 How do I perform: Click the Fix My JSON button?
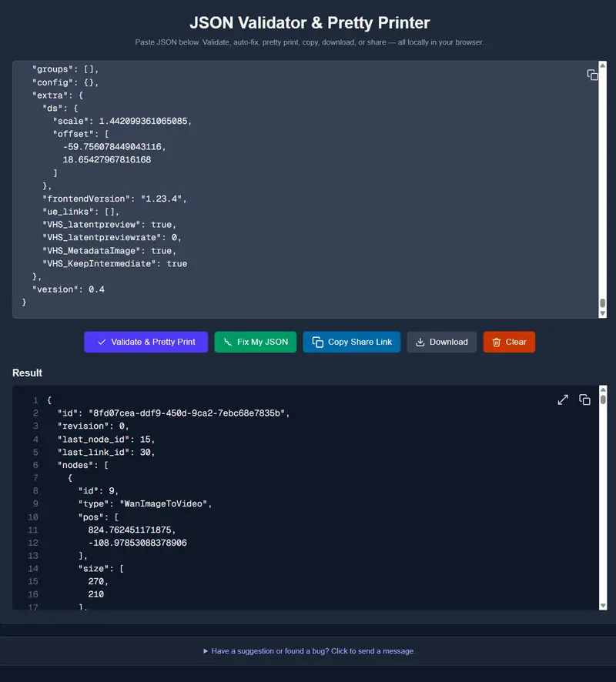click(x=256, y=342)
